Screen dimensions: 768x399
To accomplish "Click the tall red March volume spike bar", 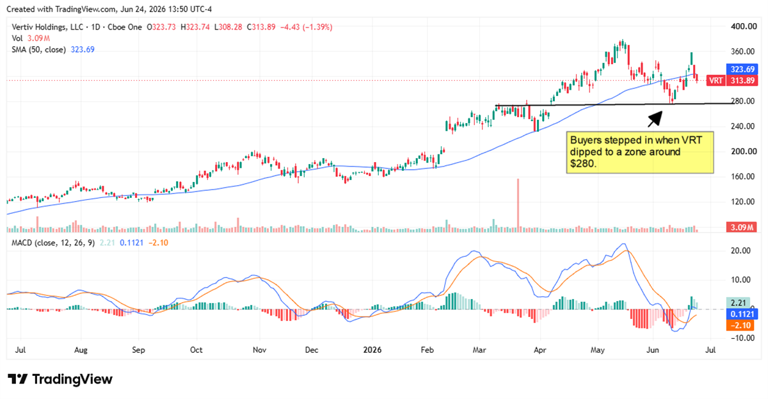I will coord(518,205).
